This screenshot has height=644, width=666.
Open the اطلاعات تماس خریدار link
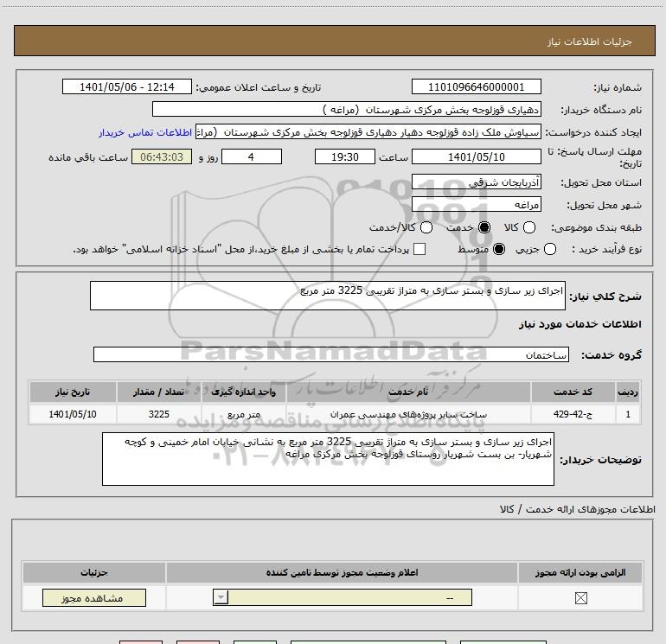[x=145, y=132]
